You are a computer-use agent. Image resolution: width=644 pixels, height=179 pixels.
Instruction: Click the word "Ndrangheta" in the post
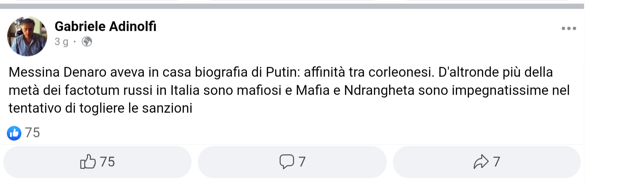pyautogui.click(x=379, y=90)
